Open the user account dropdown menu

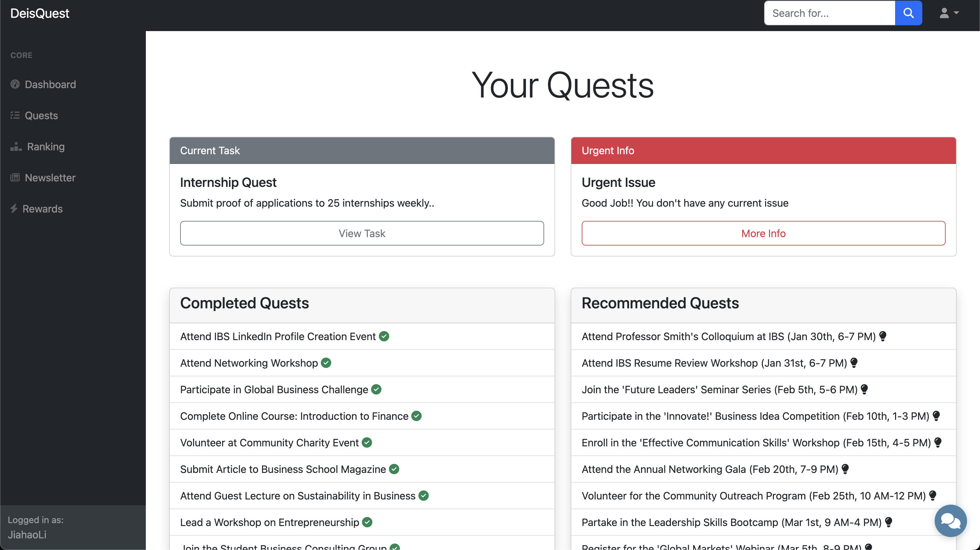point(949,13)
